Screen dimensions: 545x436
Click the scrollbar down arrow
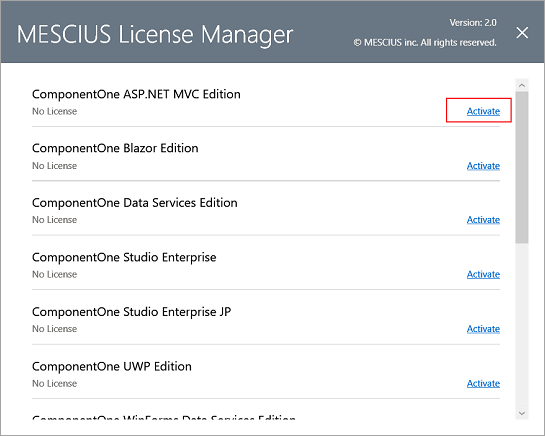pyautogui.click(x=522, y=413)
